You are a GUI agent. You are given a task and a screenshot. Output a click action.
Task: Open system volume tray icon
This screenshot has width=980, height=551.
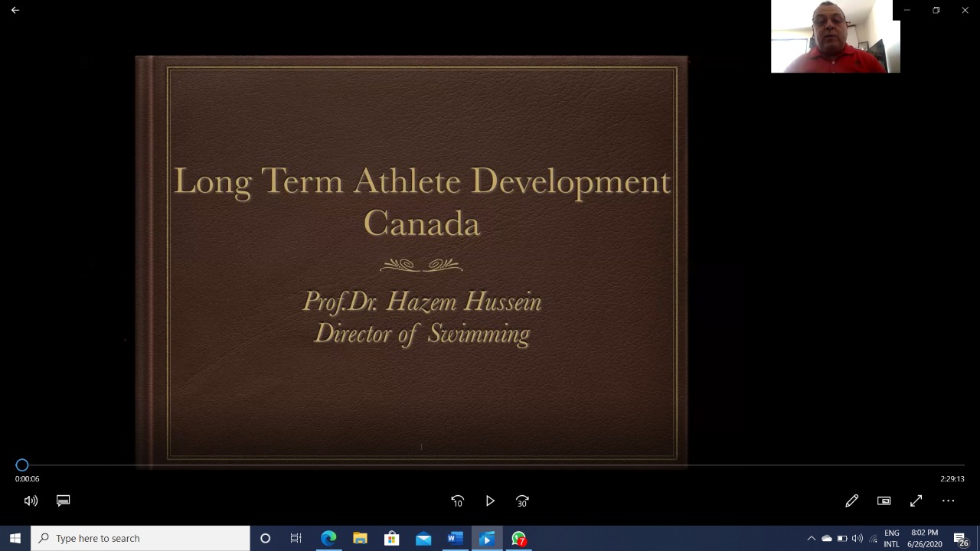(x=857, y=538)
